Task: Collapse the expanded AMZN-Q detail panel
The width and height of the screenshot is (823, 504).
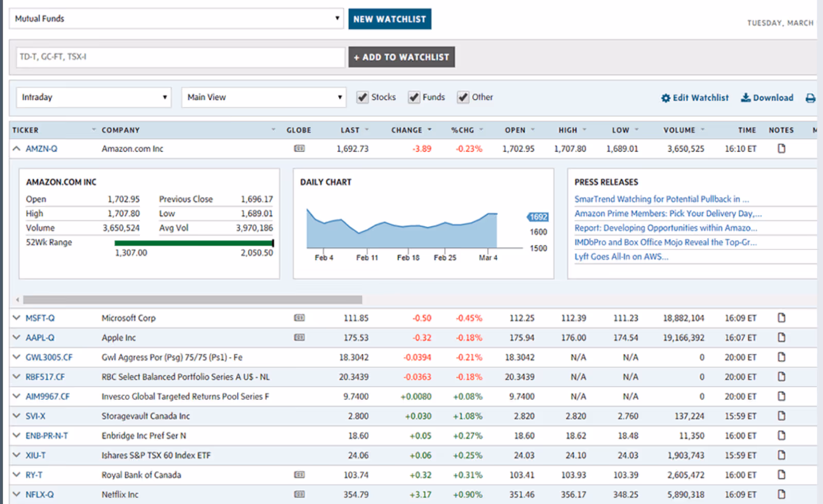Action: [x=16, y=149]
